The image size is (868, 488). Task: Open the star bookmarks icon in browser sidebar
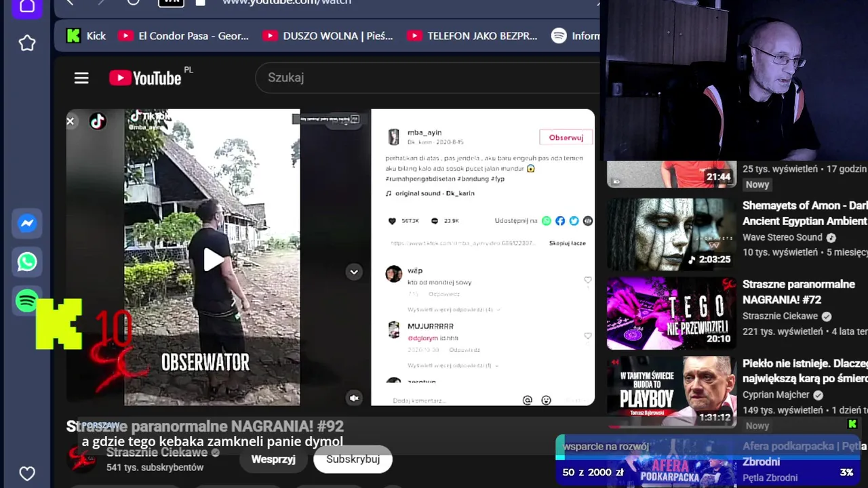pos(27,43)
